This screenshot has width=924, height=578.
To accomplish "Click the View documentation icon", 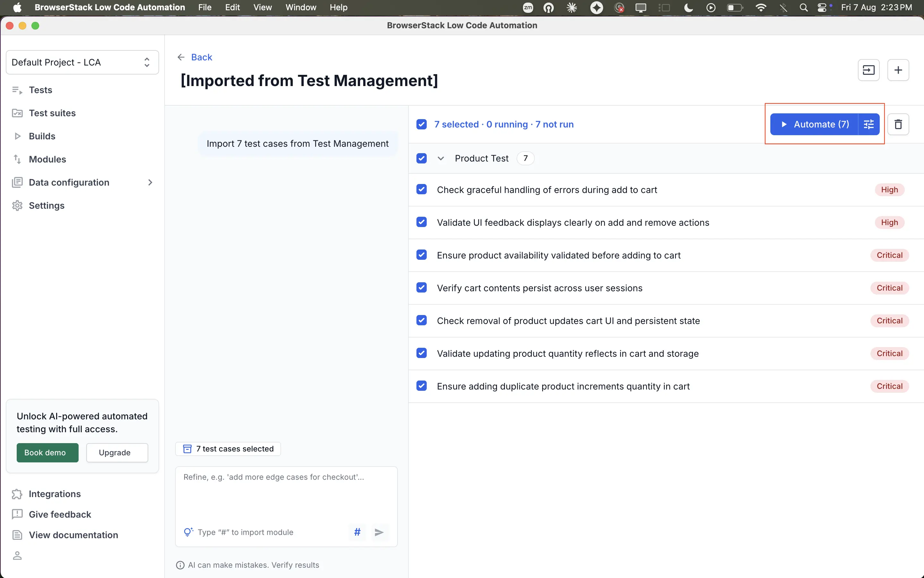I will point(17,535).
